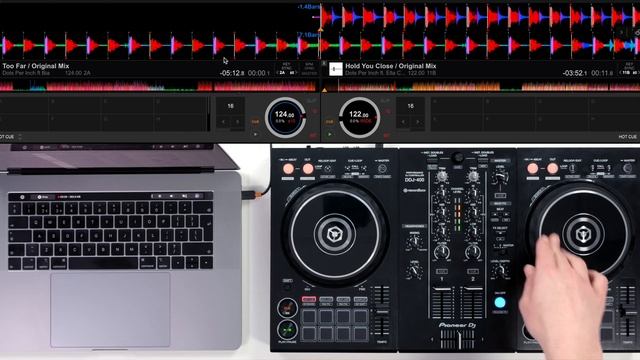Toggle Master Tempo on deck 1

click(313, 136)
